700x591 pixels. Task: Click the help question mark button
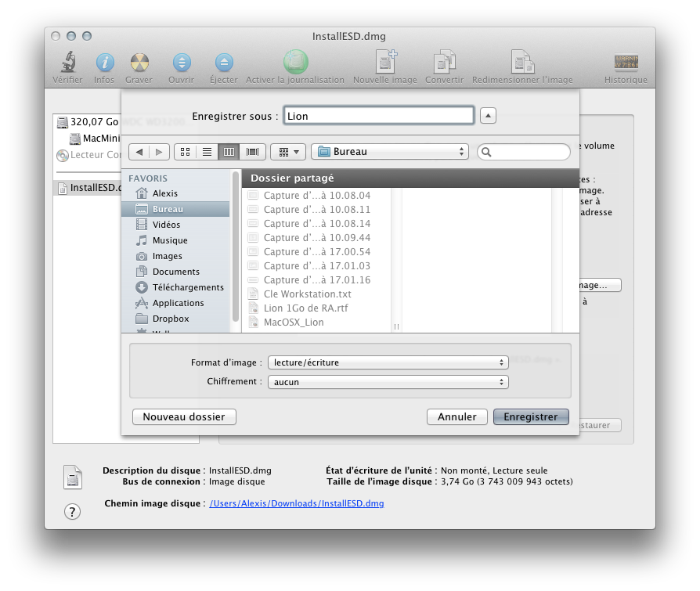72,511
